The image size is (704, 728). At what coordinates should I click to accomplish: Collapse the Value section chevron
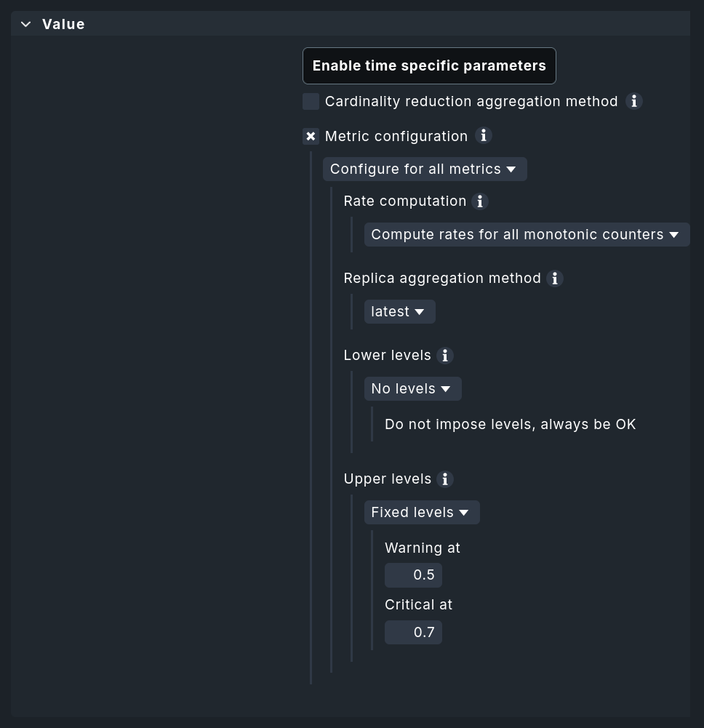click(x=25, y=24)
